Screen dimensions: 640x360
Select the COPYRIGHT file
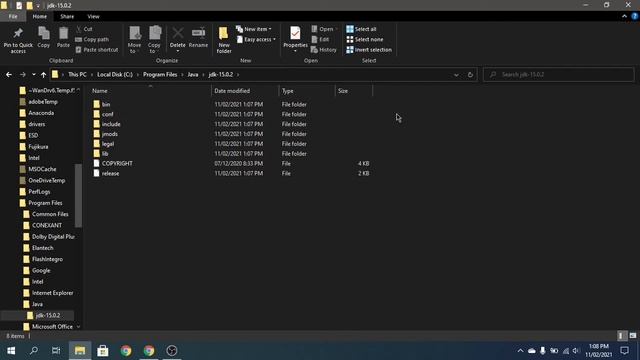point(117,163)
